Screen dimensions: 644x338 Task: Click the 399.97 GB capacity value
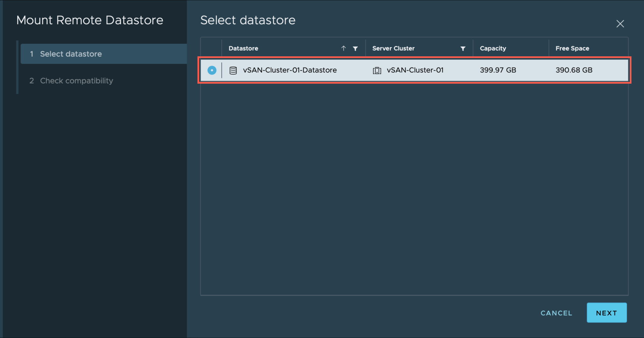point(498,70)
